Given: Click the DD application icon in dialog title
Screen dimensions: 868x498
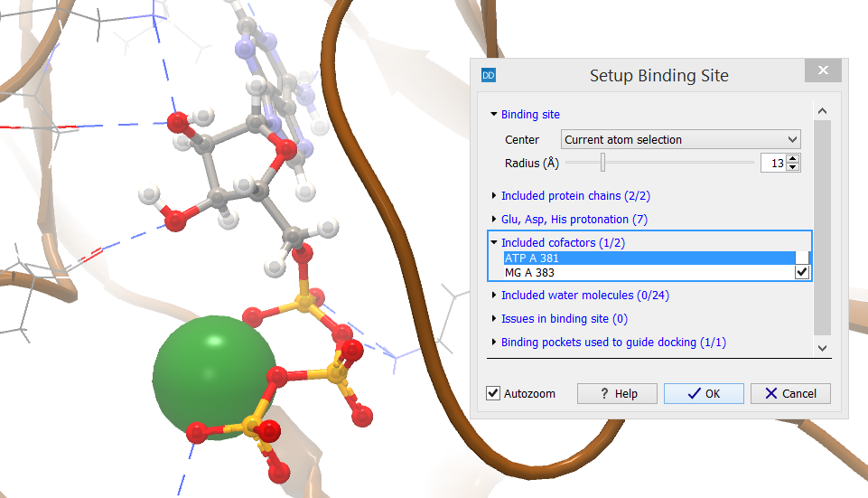Looking at the screenshot, I should tap(489, 75).
